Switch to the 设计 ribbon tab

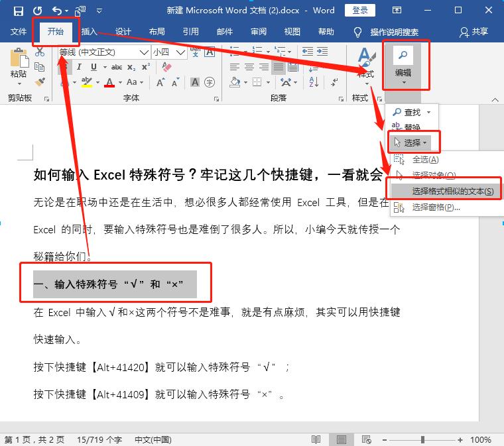[x=123, y=32]
